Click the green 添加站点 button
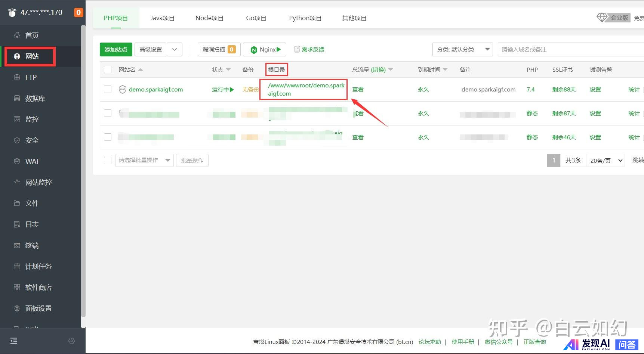 pyautogui.click(x=116, y=50)
